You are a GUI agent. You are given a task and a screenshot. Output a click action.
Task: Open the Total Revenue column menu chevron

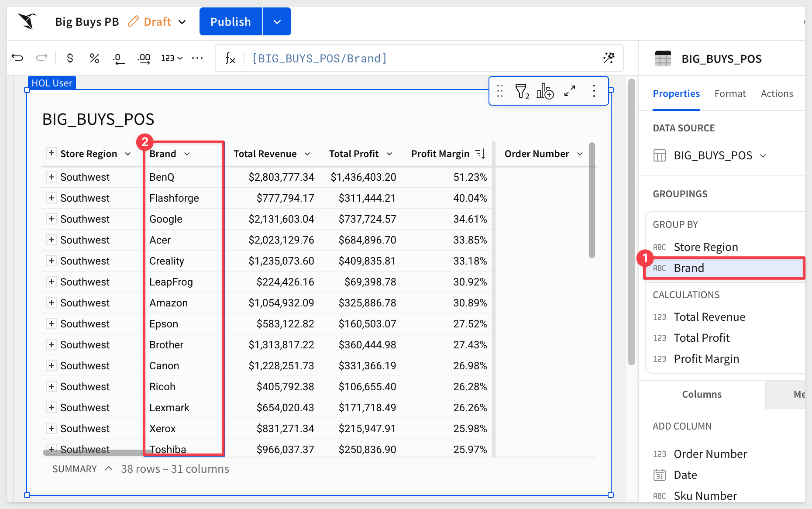(307, 154)
